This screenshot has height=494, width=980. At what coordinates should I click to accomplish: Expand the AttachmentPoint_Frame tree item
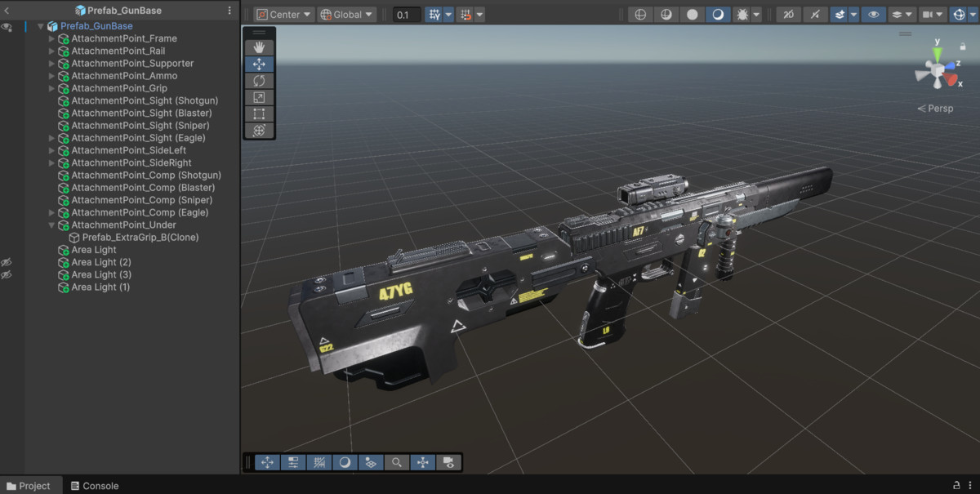[51, 38]
